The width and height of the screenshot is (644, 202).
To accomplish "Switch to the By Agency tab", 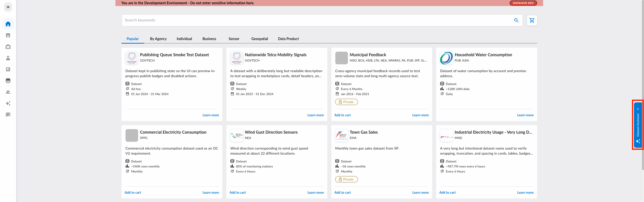I will click(x=158, y=39).
